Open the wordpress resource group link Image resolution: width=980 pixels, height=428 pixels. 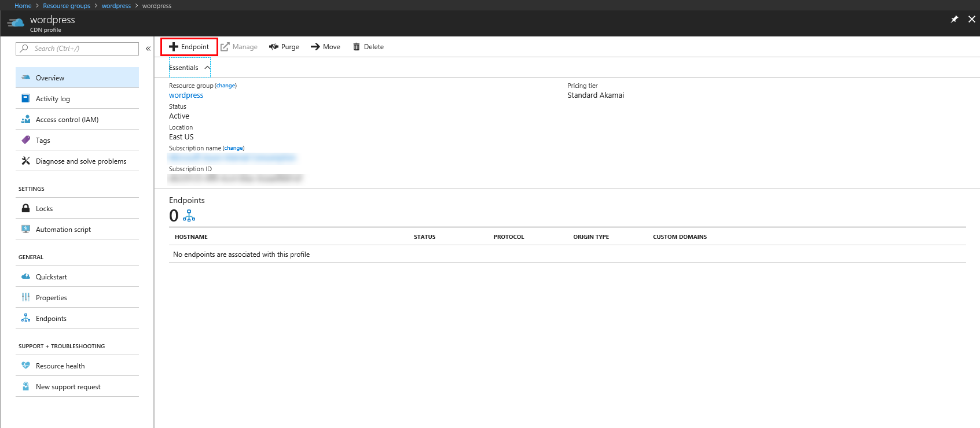[x=186, y=95]
